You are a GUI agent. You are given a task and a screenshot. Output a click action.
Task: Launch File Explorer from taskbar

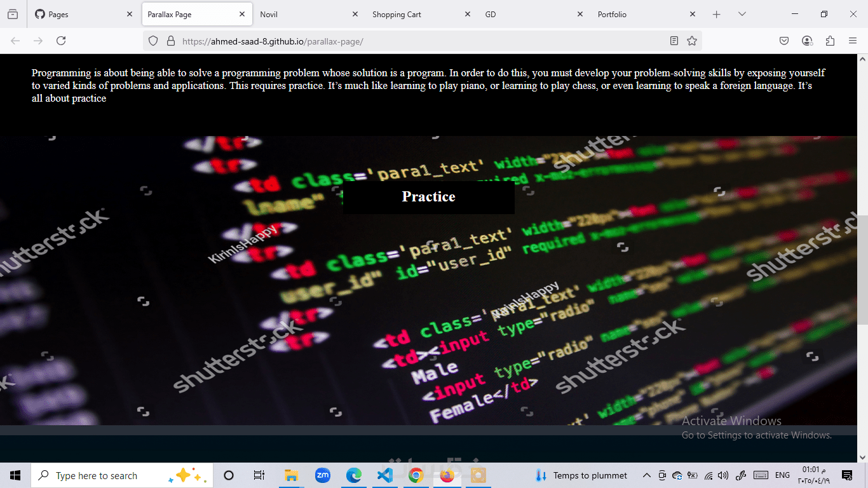point(292,475)
